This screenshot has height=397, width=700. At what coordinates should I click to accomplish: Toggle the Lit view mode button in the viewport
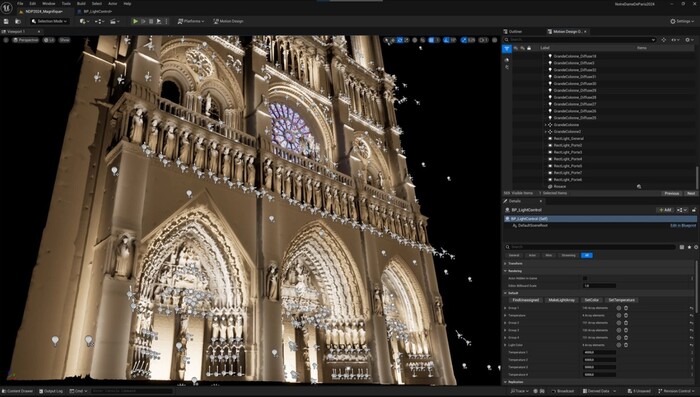[49, 40]
